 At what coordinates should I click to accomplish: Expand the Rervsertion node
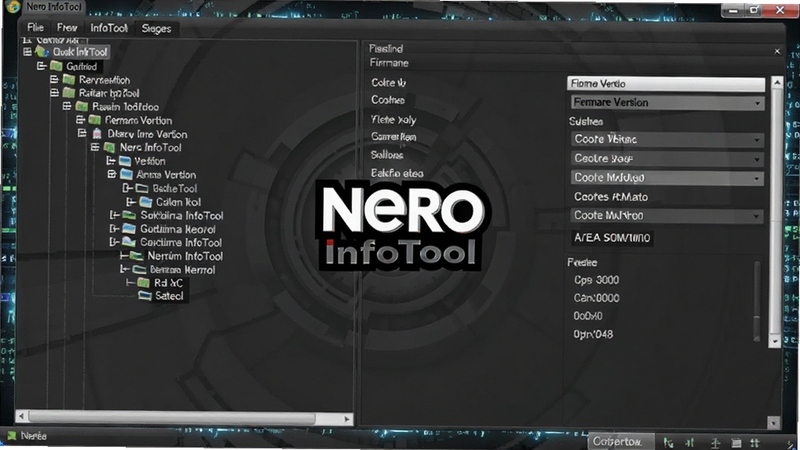pos(54,79)
